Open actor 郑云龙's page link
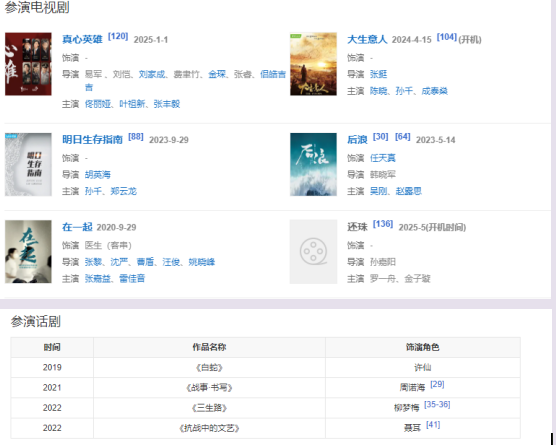Screen dimensions: 556x445 coord(123,191)
